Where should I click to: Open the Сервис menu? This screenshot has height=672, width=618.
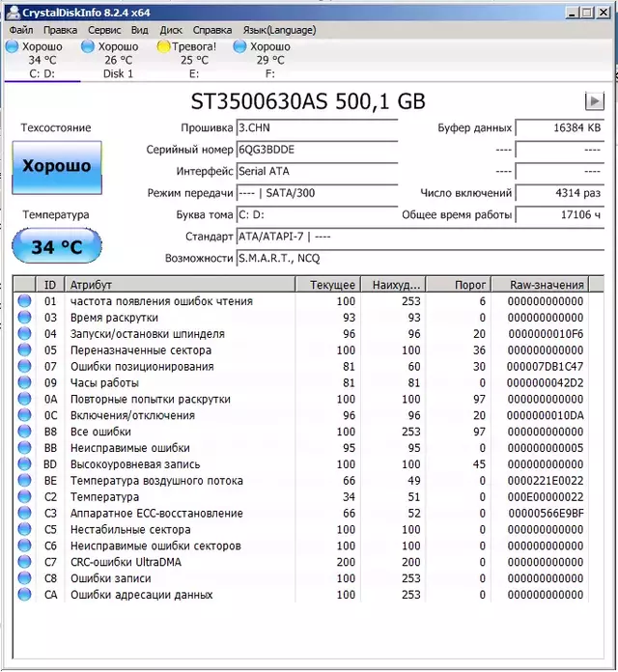[x=104, y=30]
